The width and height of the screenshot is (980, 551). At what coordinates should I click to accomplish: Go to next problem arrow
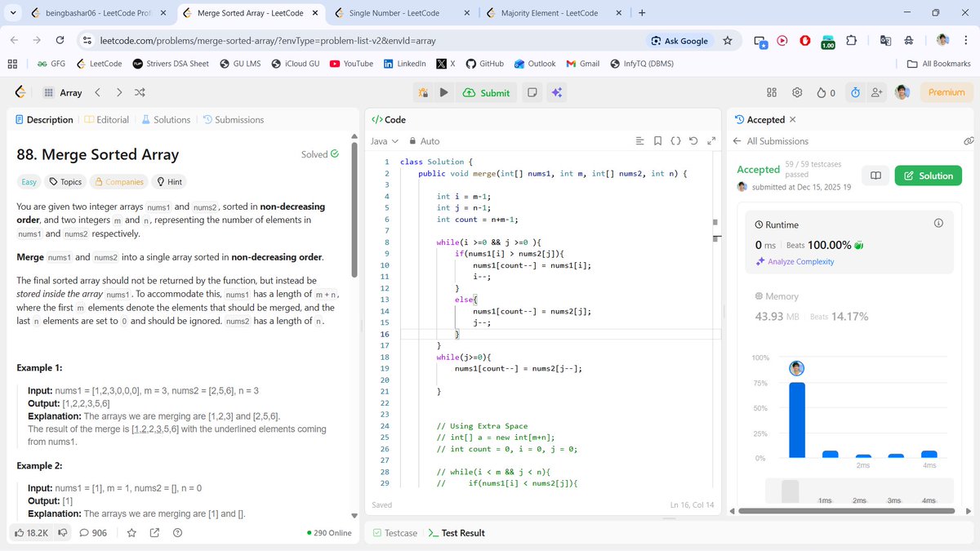(x=119, y=93)
